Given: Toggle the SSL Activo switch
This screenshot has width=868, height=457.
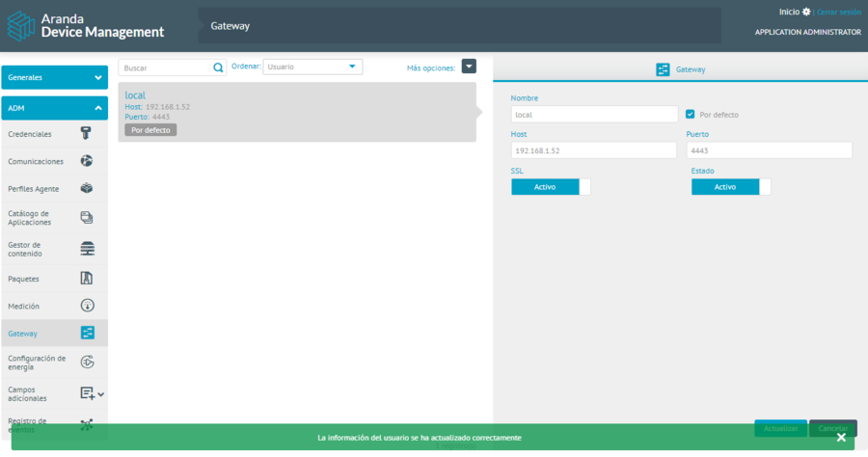Looking at the screenshot, I should [551, 187].
